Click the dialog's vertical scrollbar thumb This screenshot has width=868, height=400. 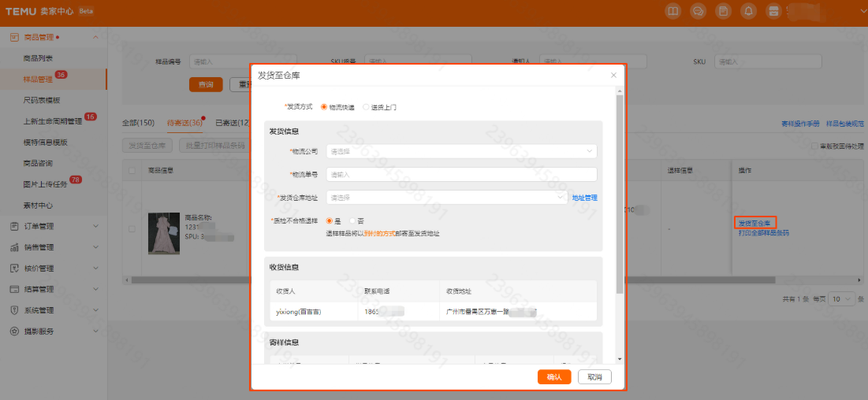pos(620,194)
